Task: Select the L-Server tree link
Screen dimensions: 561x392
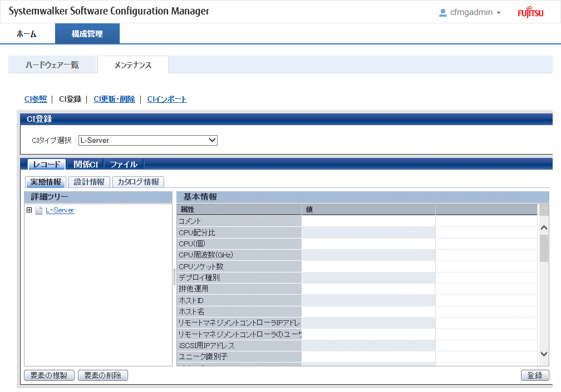Action: pyautogui.click(x=60, y=210)
